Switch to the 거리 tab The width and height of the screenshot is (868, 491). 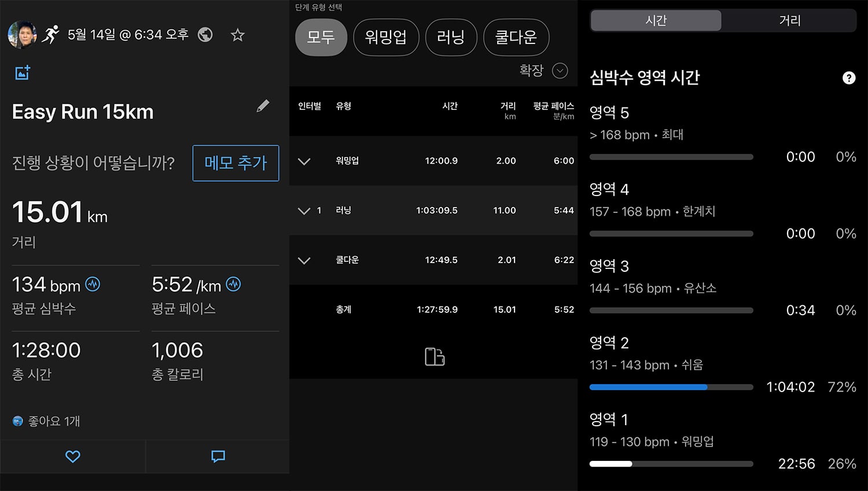pyautogui.click(x=789, y=20)
